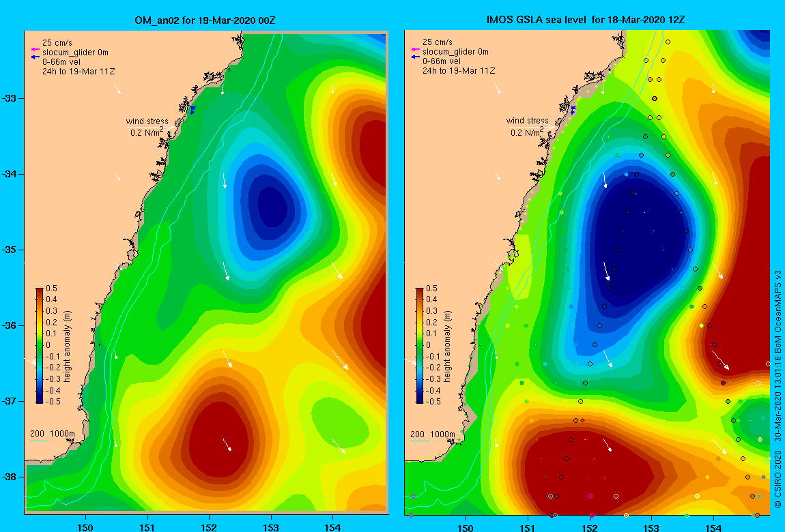Click 'slocum_glider 0m' text in OM_an02 legend

[75, 53]
